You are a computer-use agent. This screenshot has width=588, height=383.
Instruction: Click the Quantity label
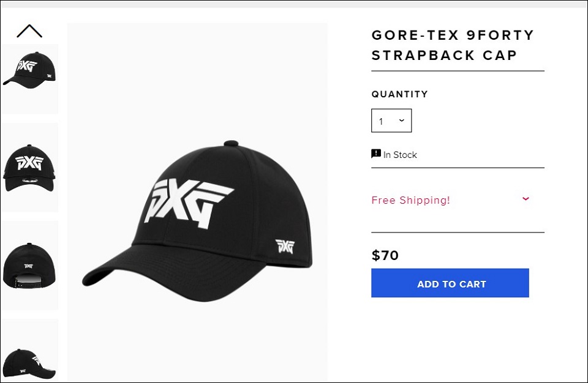coord(399,94)
